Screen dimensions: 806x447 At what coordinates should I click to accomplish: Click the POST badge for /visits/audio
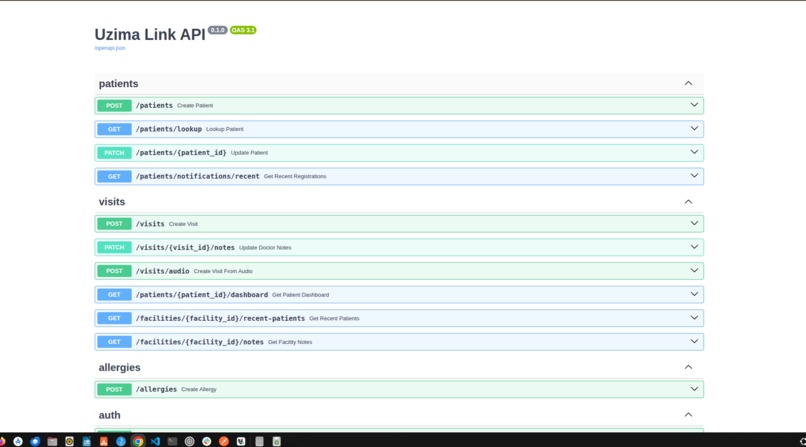(x=114, y=271)
